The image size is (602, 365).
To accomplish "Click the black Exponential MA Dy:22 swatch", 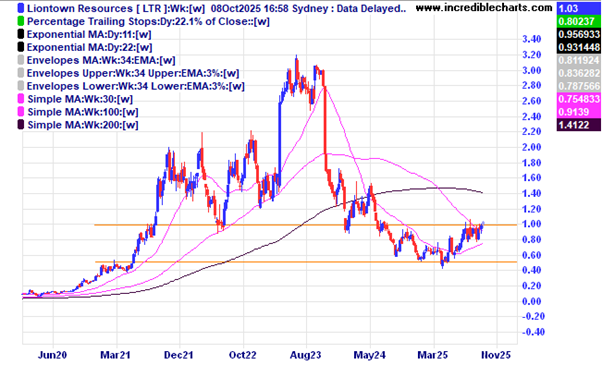I will [x=21, y=47].
